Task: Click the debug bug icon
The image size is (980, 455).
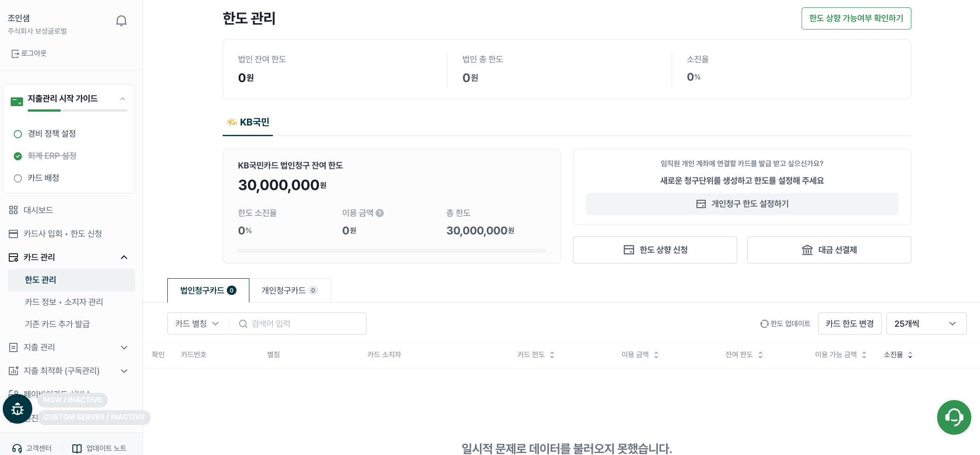Action: (x=18, y=409)
